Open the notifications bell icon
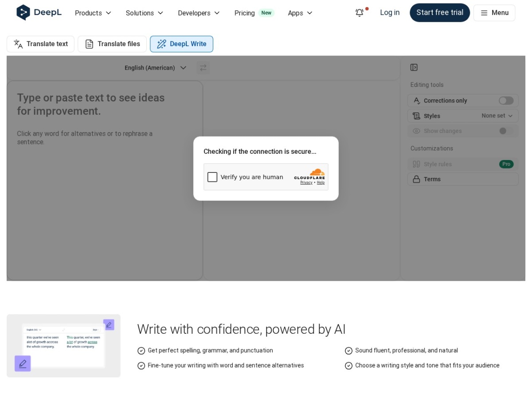 pos(360,13)
